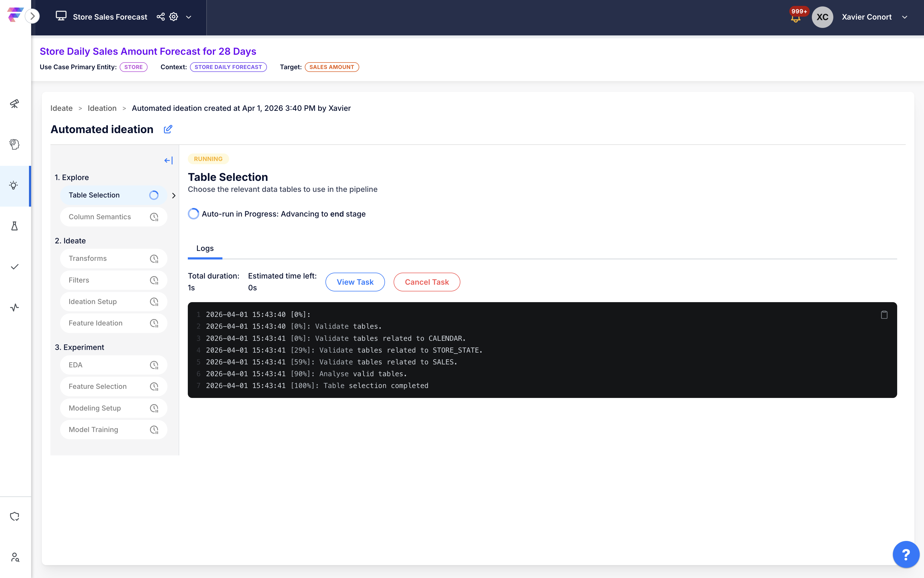924x578 pixels.
Task: Expand the left navigation sidebar
Action: click(32, 16)
